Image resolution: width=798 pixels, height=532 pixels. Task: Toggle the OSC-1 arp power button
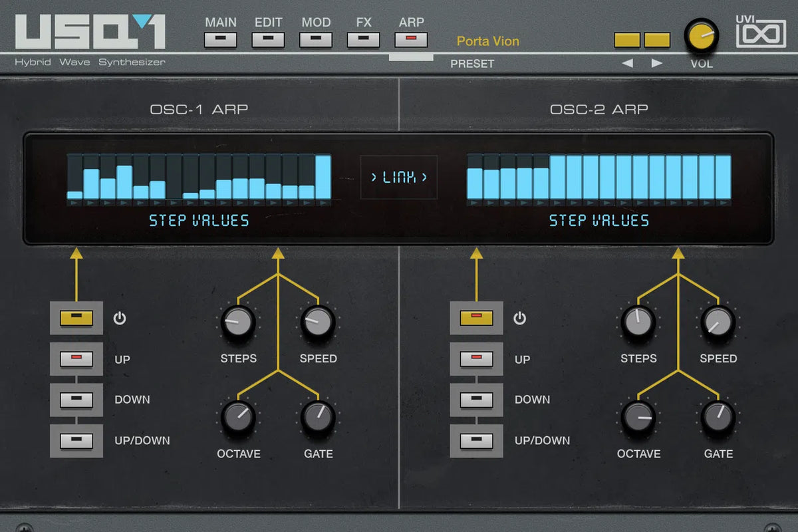pos(76,319)
